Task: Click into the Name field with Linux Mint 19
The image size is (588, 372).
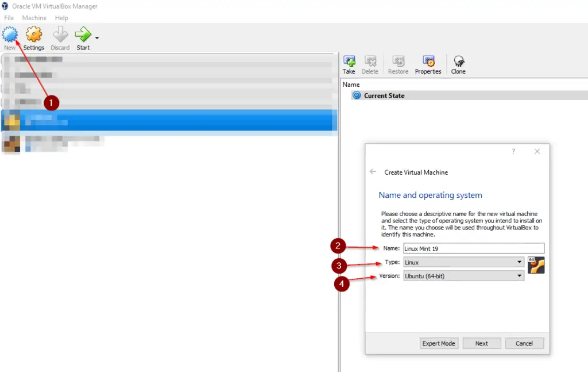Action: 474,248
